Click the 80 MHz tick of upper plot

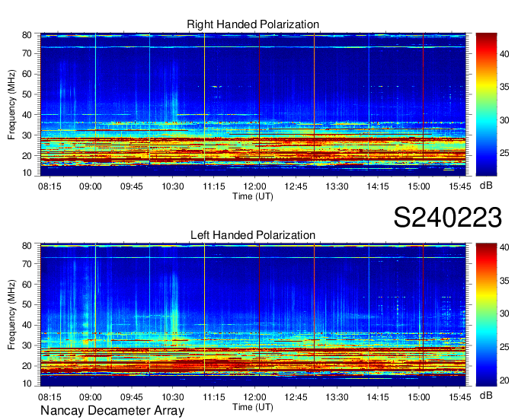(x=27, y=35)
